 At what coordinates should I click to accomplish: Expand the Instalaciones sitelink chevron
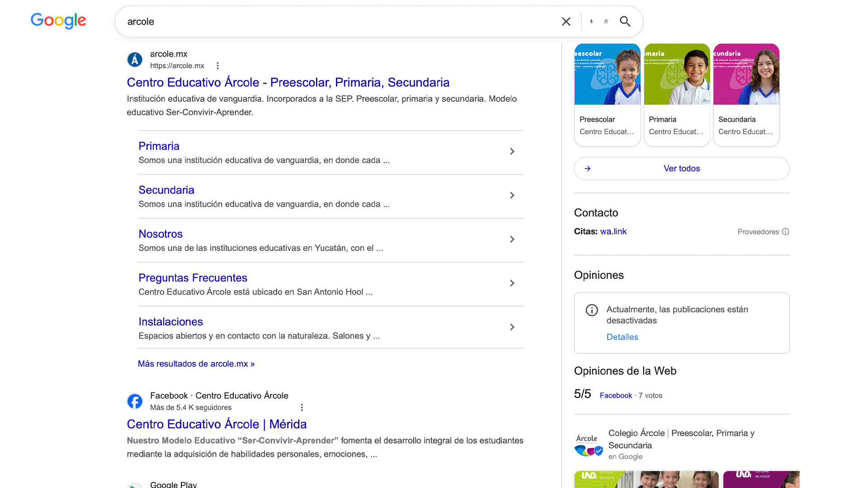click(512, 327)
